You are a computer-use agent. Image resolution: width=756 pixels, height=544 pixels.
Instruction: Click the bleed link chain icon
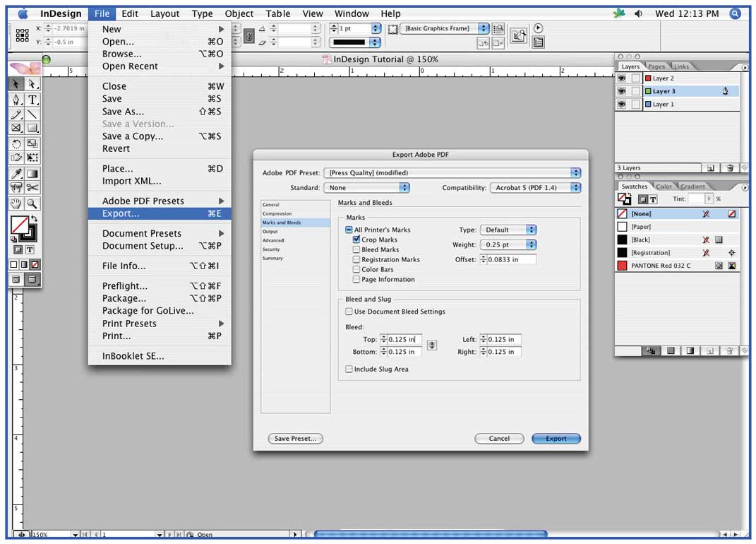click(432, 345)
